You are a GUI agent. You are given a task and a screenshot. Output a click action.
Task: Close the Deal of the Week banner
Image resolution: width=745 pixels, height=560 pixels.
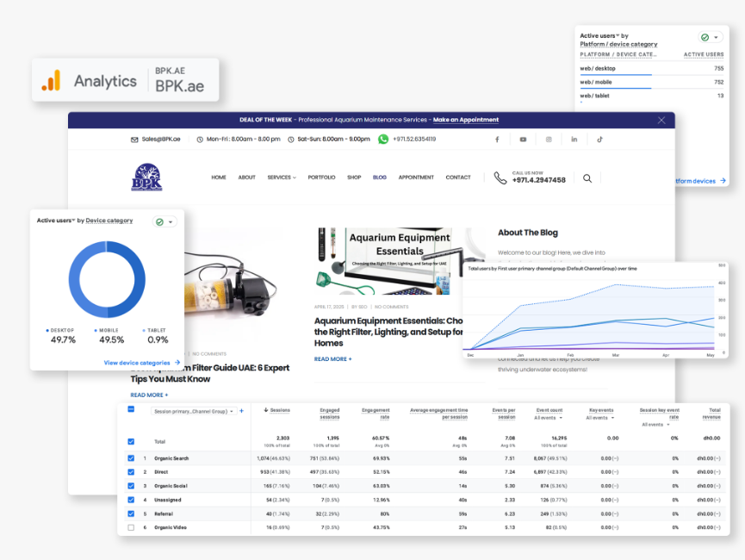click(661, 120)
